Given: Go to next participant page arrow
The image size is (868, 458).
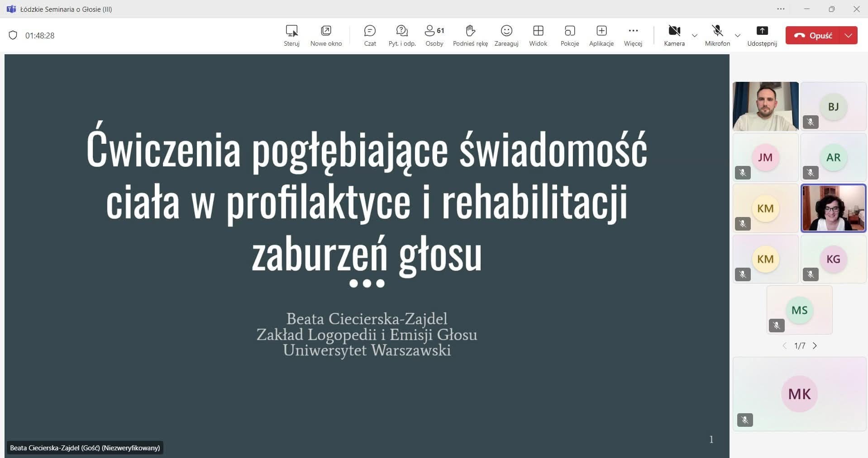Looking at the screenshot, I should pos(815,346).
